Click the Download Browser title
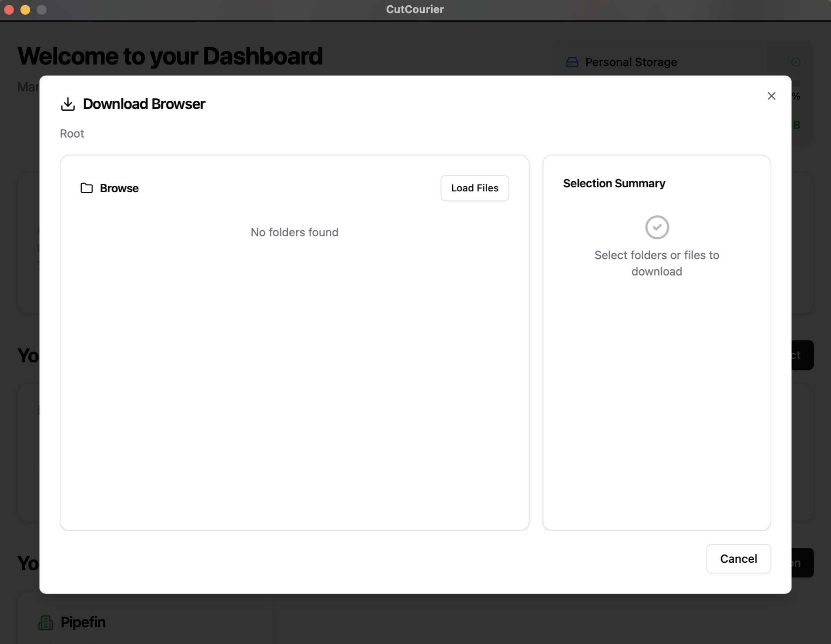This screenshot has height=644, width=831. pyautogui.click(x=144, y=104)
